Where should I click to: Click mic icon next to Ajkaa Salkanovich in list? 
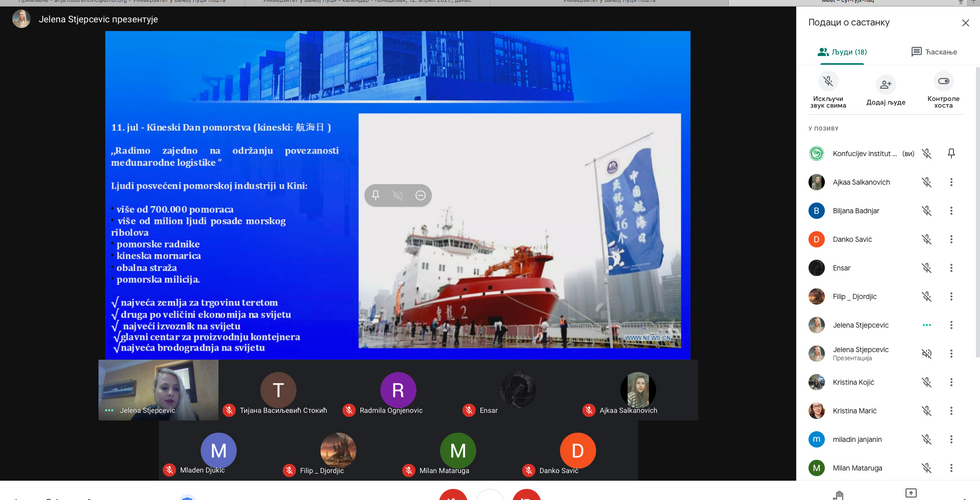(x=927, y=182)
